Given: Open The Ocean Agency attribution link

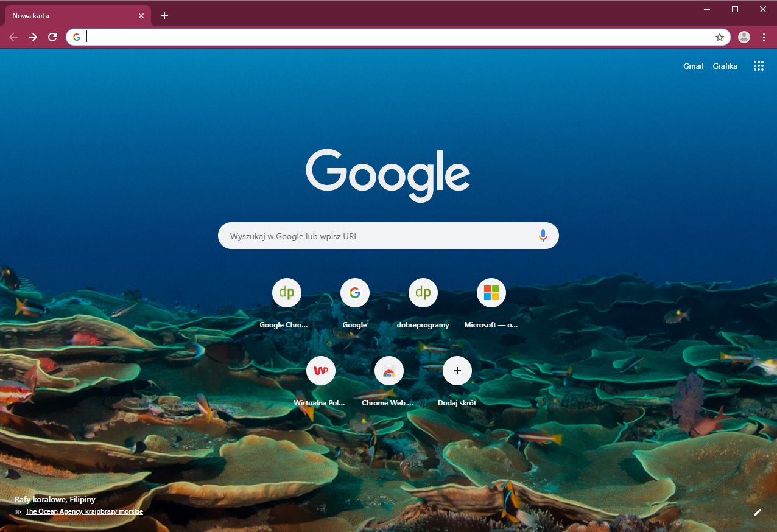Looking at the screenshot, I should 84,512.
